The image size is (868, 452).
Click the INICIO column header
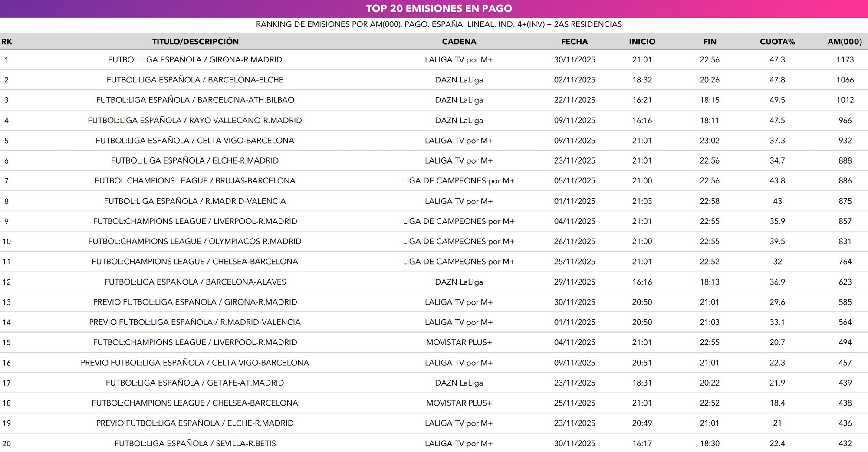[643, 42]
